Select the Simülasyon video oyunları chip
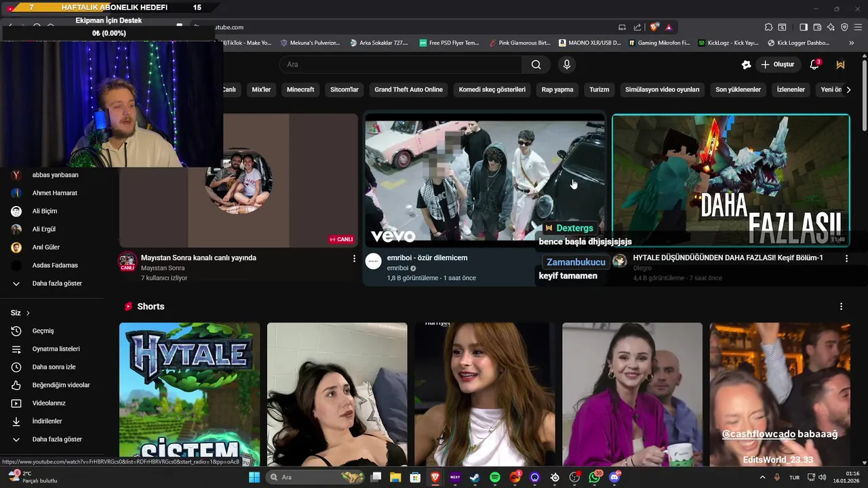 pyautogui.click(x=662, y=89)
